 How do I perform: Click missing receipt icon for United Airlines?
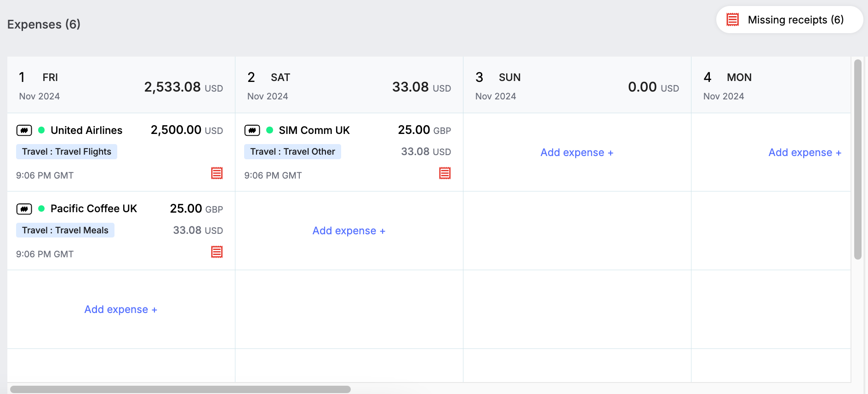(217, 173)
